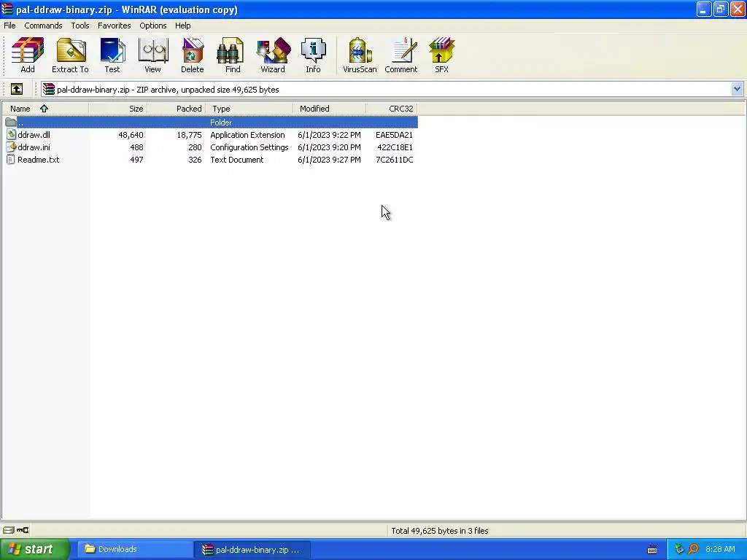Sort by the Size column header
Image resolution: width=747 pixels, height=560 pixels.
click(x=118, y=109)
